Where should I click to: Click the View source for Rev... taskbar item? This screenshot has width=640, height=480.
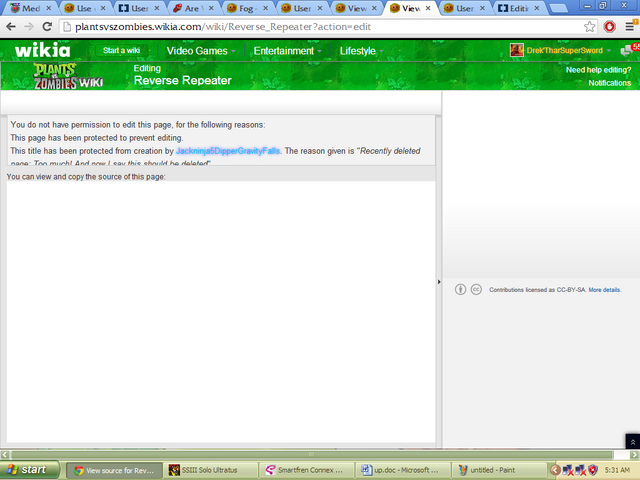[114, 470]
